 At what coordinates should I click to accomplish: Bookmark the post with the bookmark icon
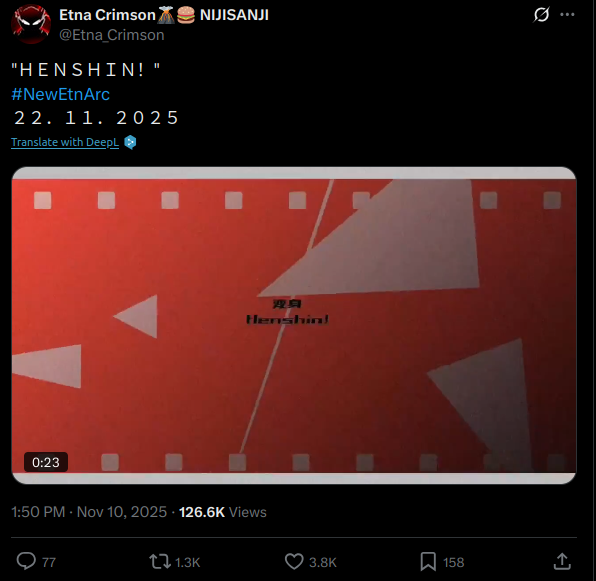pyautogui.click(x=428, y=562)
